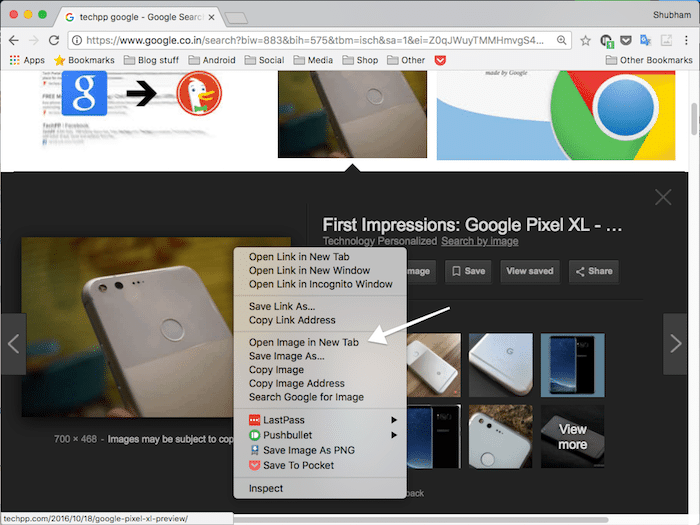700x525 pixels.
Task: Expand the Shop bookmark folder
Action: point(360,60)
